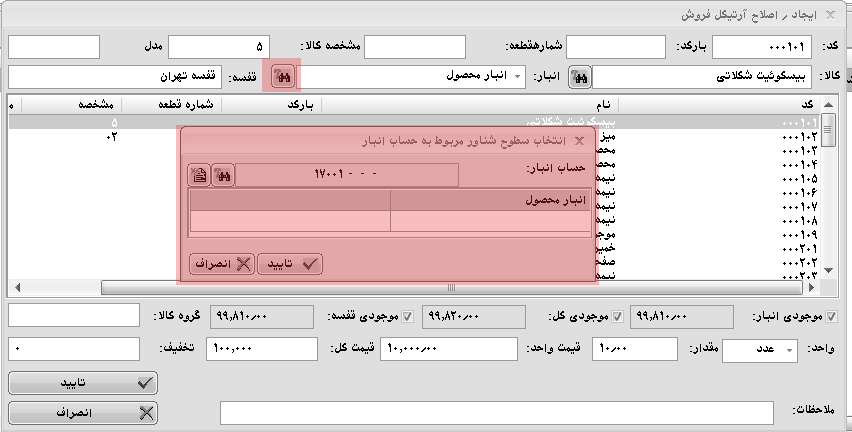Toggle the موجودی کل checkbox

pyautogui.click(x=617, y=317)
